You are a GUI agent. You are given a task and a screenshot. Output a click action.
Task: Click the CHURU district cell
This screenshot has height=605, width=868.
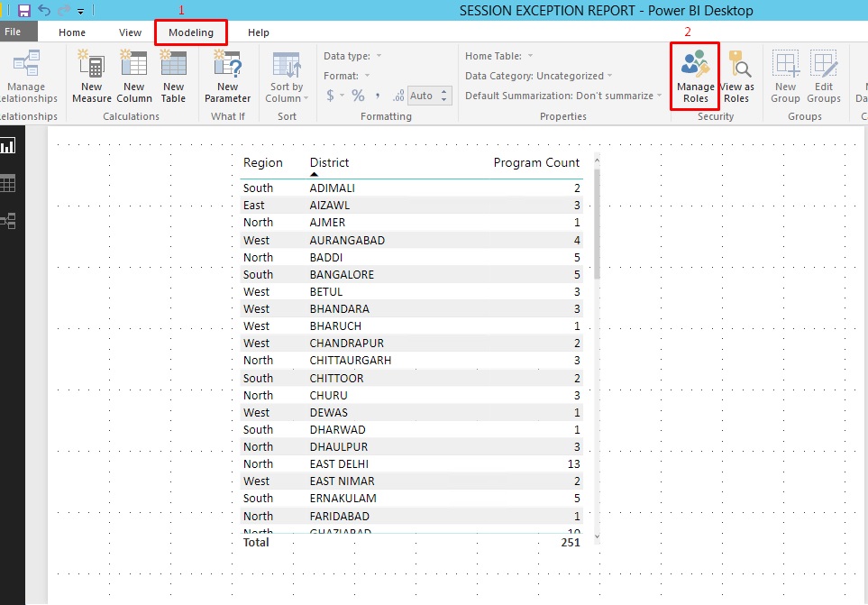(328, 396)
